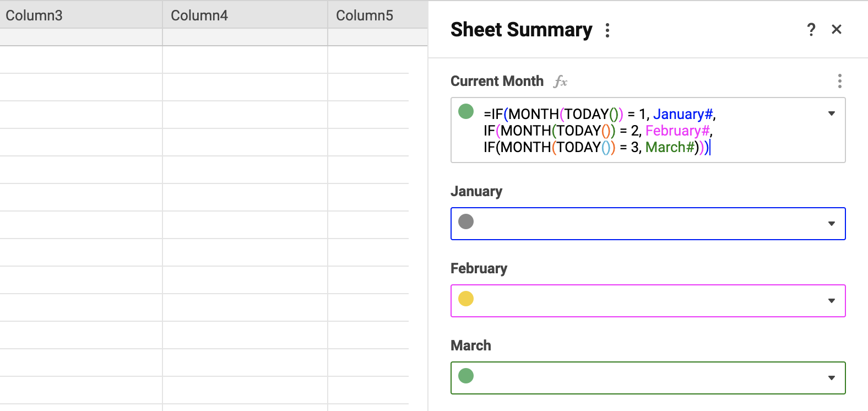The image size is (868, 411).
Task: Click the green status circle in March field
Action: point(466,376)
